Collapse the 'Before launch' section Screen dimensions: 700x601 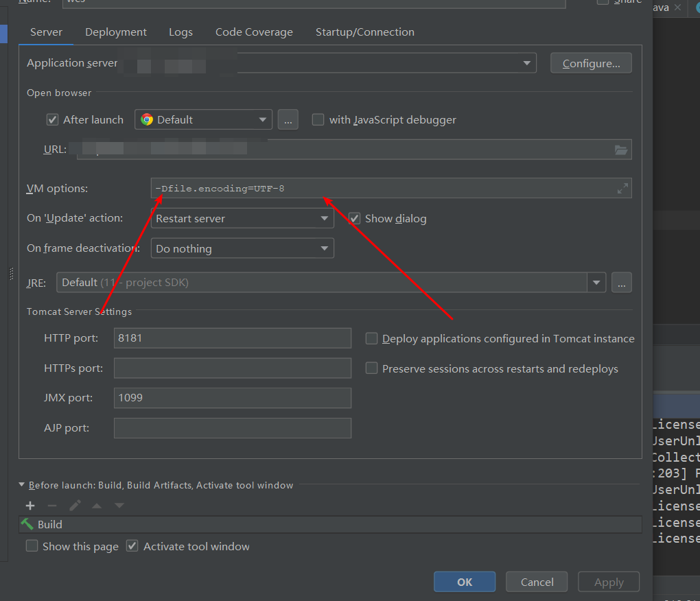pos(21,484)
